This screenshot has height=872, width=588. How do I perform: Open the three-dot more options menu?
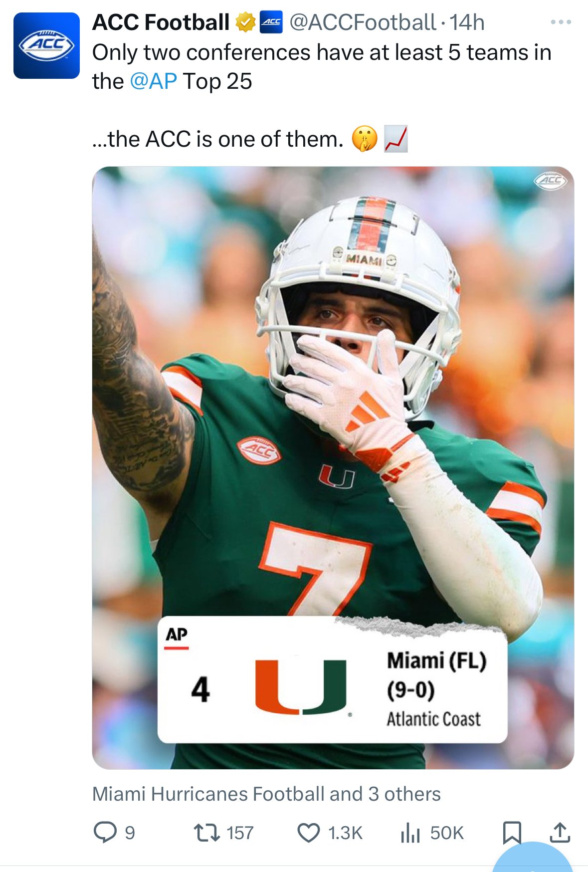click(x=561, y=22)
